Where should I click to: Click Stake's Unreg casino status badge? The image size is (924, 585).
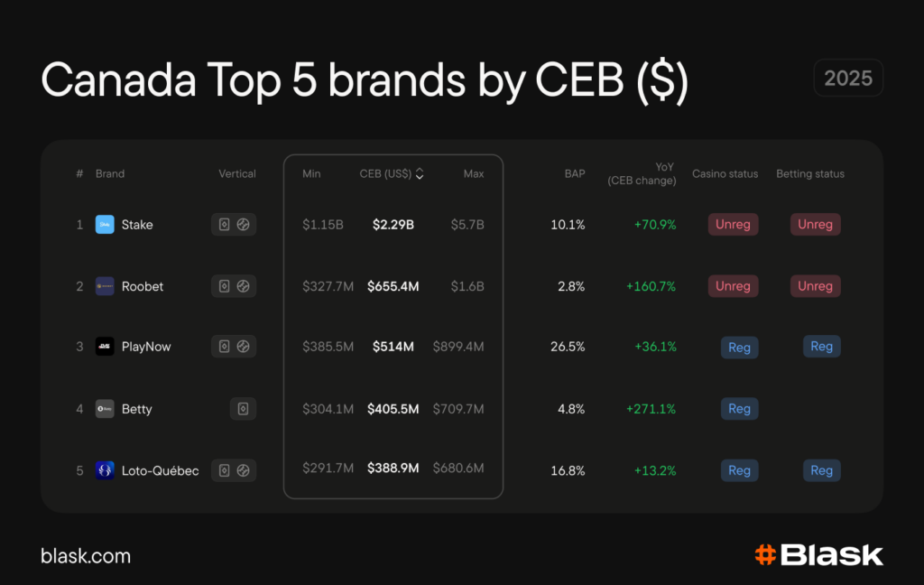click(x=733, y=225)
